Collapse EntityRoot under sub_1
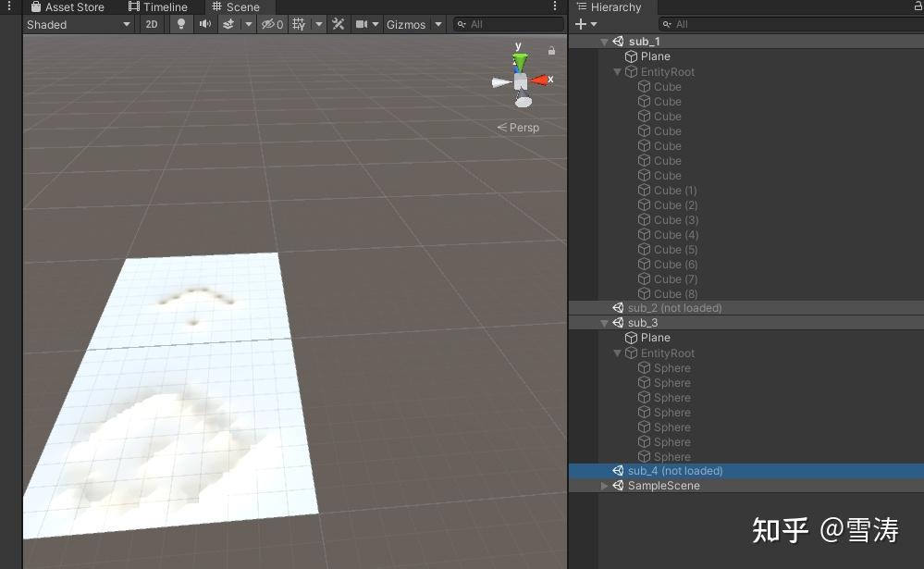The image size is (924, 569). click(617, 72)
